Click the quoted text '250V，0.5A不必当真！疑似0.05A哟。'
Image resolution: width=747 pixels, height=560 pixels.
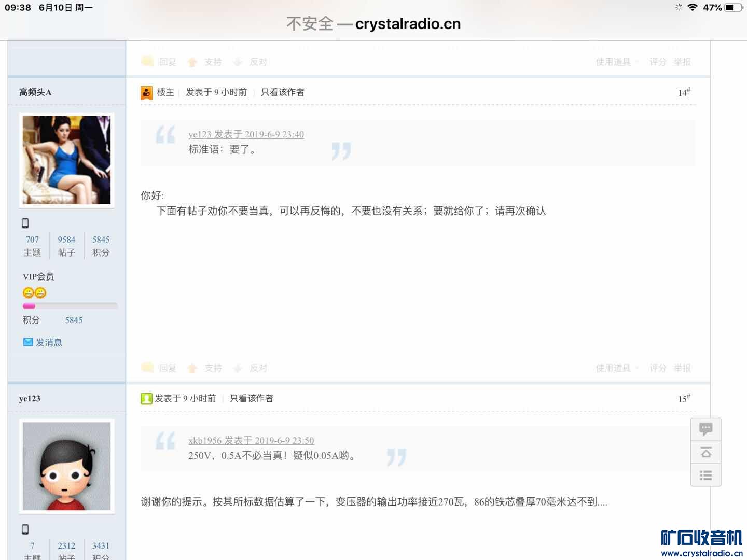(272, 456)
